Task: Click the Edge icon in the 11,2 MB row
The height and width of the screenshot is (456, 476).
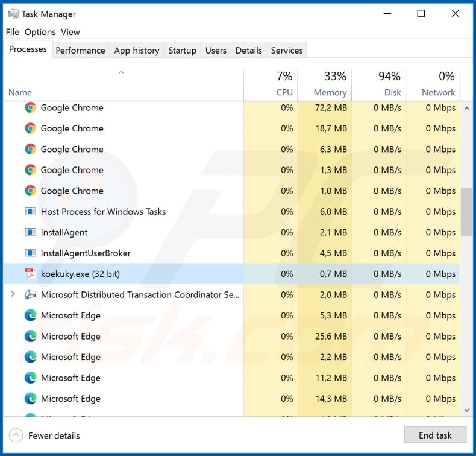Action: (30, 378)
